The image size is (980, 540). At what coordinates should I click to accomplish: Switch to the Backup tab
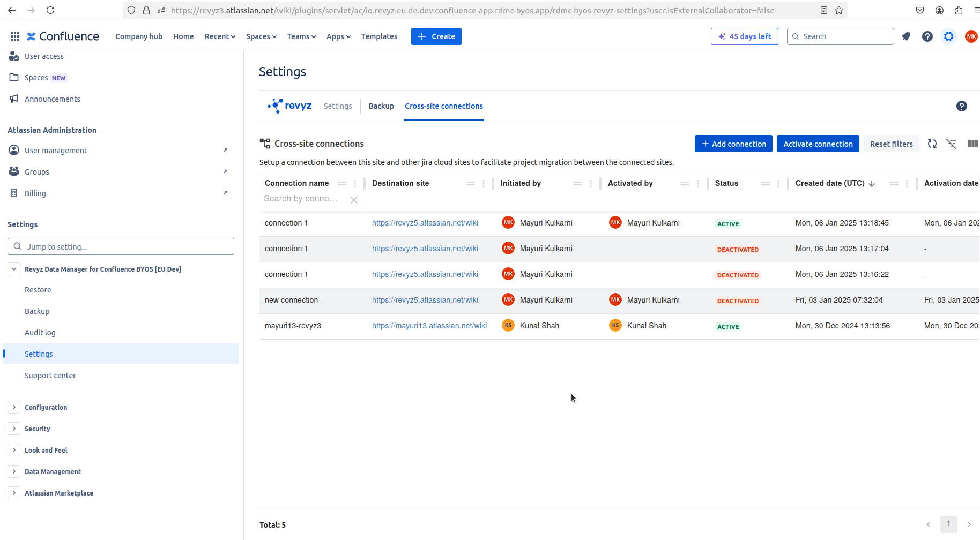381,106
